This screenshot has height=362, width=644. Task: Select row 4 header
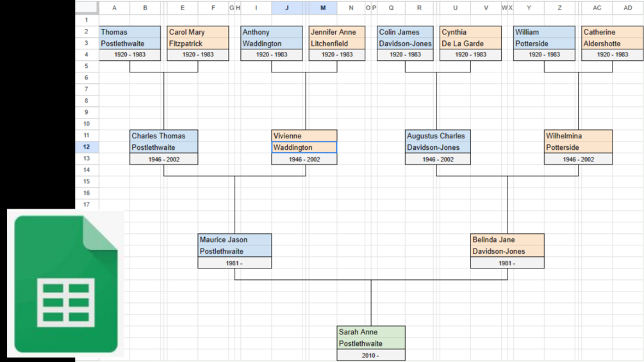87,54
